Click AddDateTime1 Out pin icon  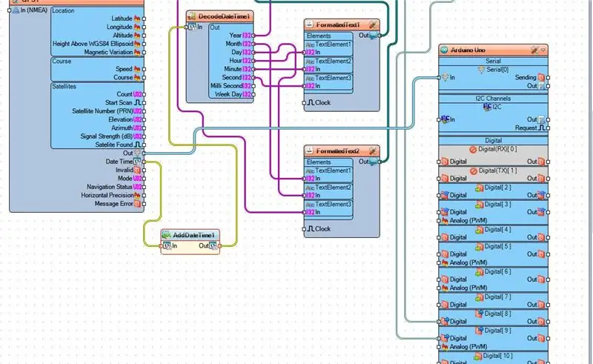click(213, 245)
